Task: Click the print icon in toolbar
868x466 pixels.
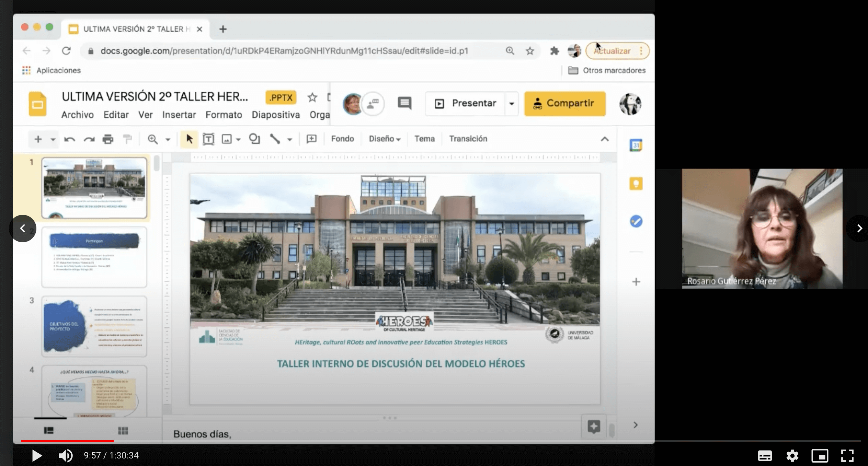Action: [108, 139]
